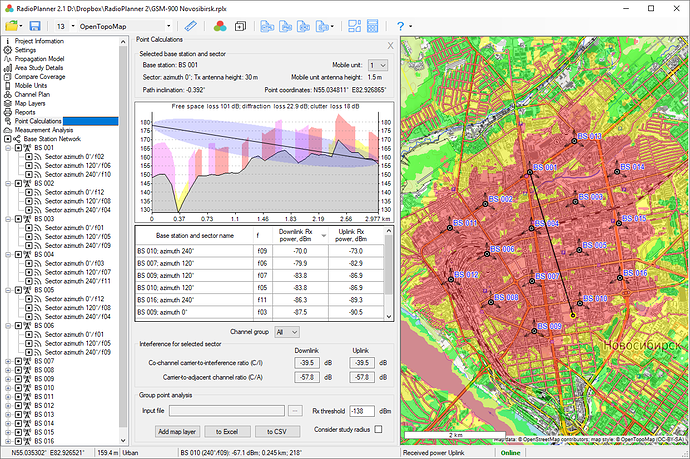690x459 pixels.
Task: Click the Add map layer button
Action: coord(177,432)
